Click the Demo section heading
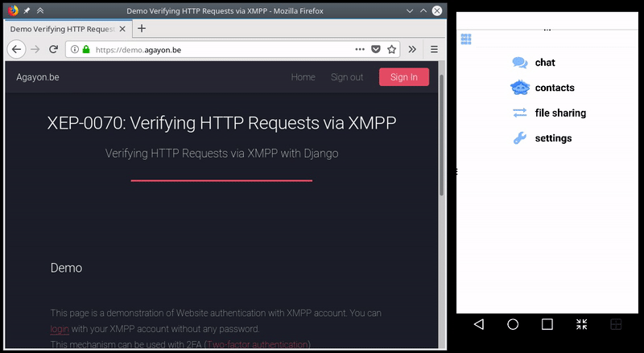 66,268
